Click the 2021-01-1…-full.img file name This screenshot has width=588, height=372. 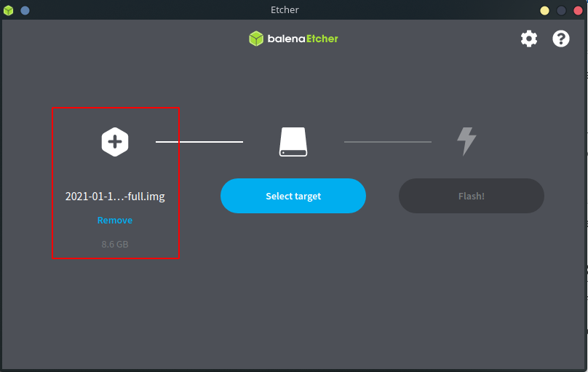click(115, 197)
